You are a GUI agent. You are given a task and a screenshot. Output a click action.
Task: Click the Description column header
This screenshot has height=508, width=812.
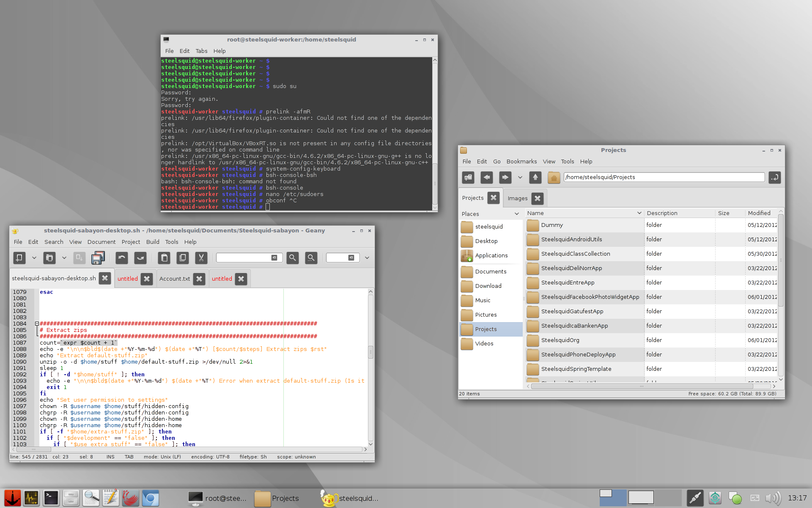pos(679,213)
